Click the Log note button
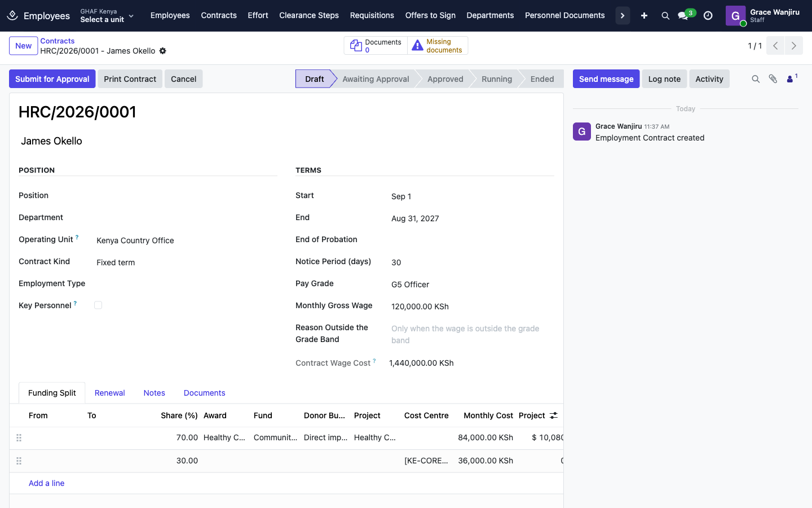This screenshot has height=508, width=812. [x=664, y=79]
